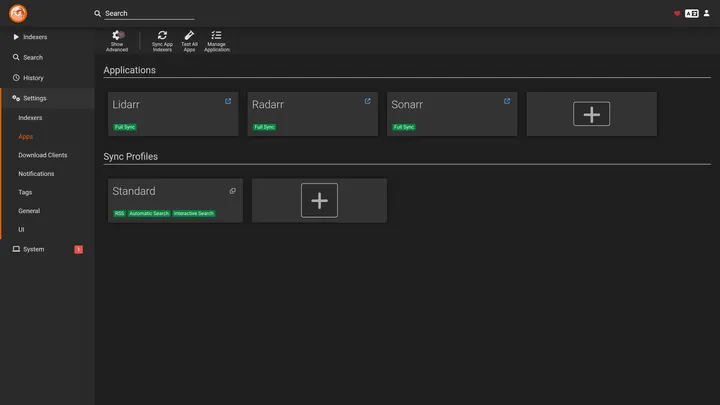Viewport: 720px width, 405px height.
Task: Click Test All Apps toolbar button
Action: click(189, 41)
